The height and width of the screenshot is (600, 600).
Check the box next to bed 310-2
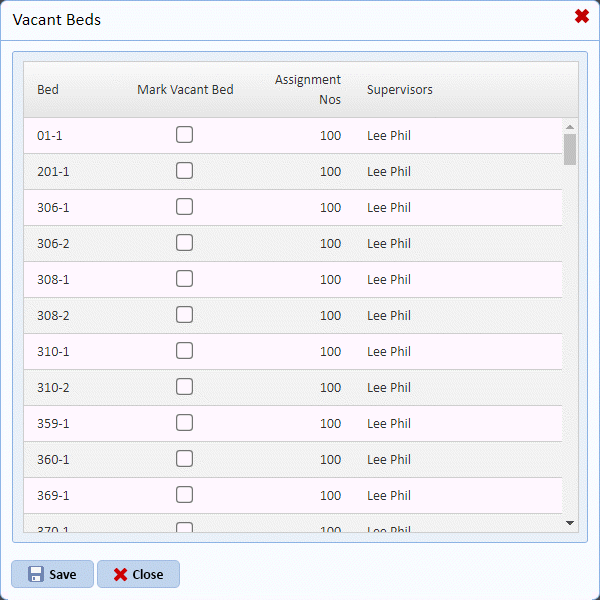[185, 387]
